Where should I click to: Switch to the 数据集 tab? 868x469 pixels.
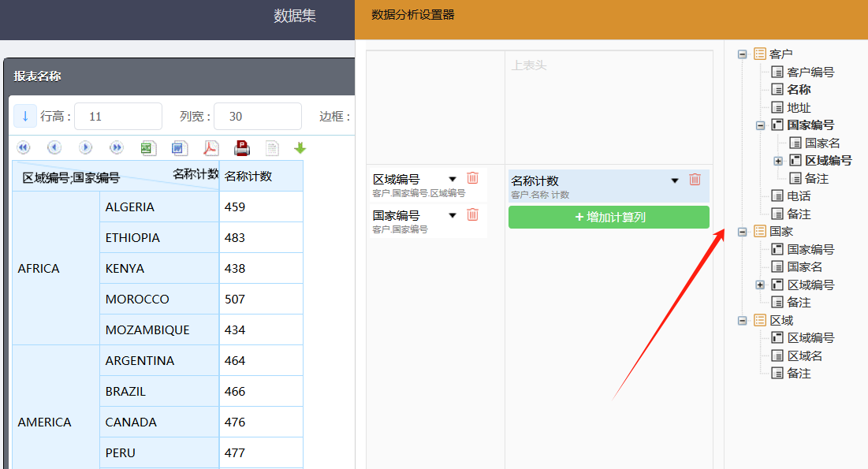point(295,16)
